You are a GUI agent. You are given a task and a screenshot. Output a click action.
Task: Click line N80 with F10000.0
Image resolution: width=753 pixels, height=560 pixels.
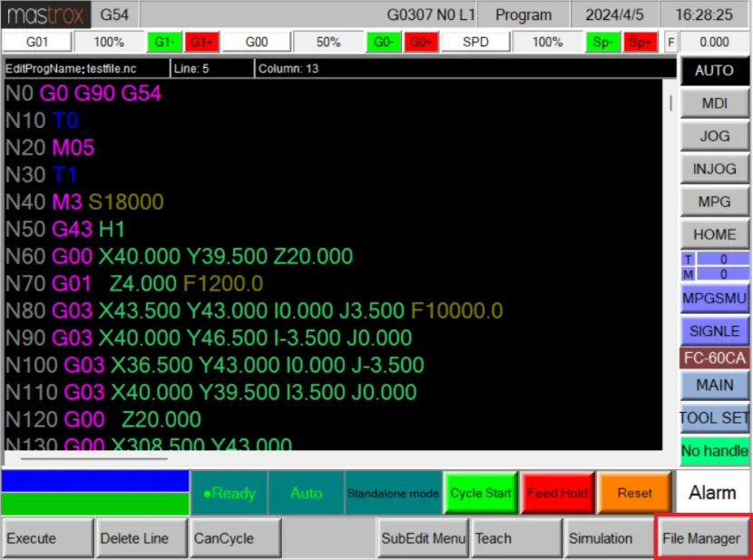tap(254, 310)
